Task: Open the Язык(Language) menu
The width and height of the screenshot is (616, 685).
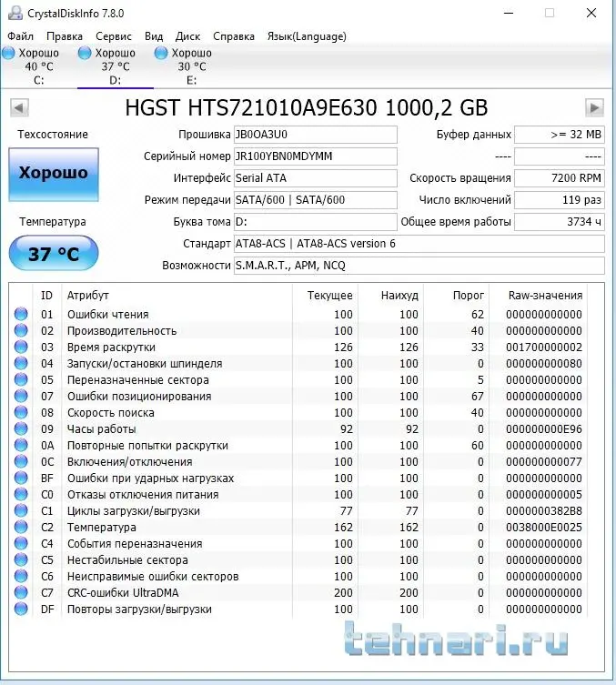Action: coord(307,36)
